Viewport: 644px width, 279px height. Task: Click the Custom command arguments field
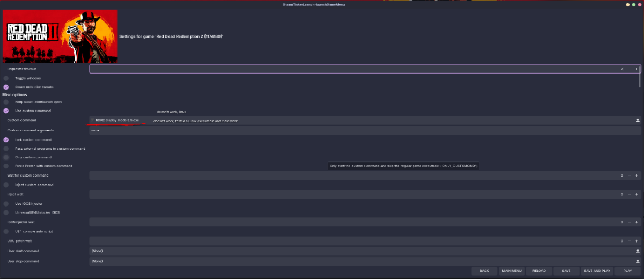coord(365,130)
